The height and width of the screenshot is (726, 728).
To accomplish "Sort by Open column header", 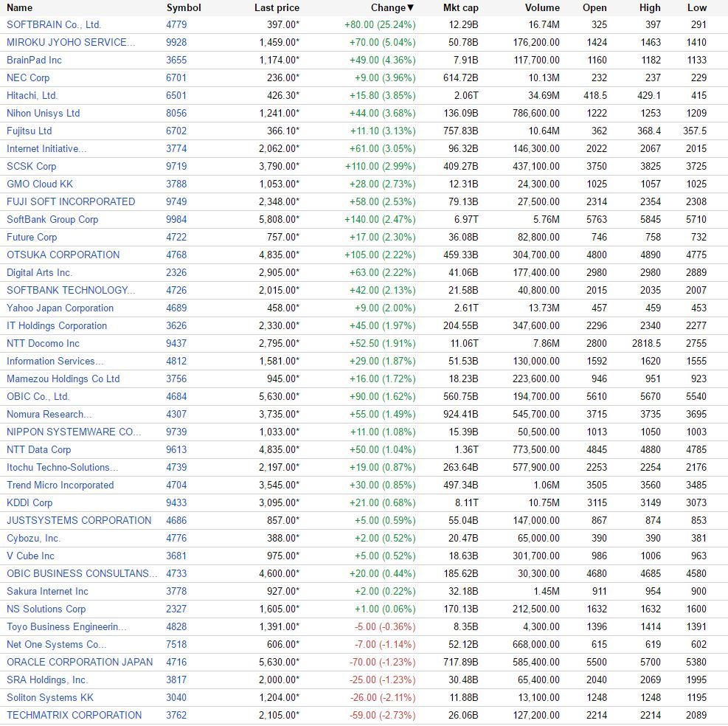I will pyautogui.click(x=594, y=7).
